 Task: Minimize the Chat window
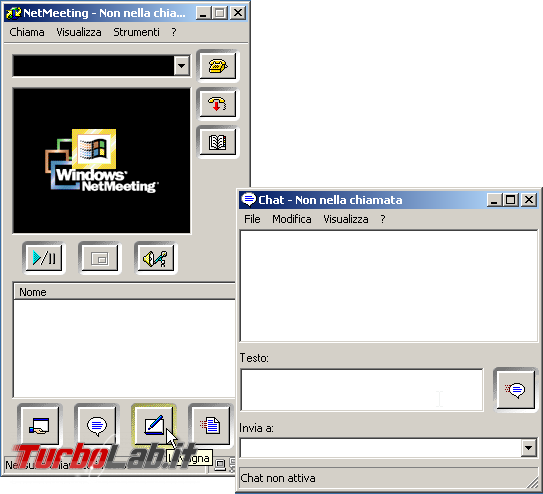pyautogui.click(x=494, y=200)
